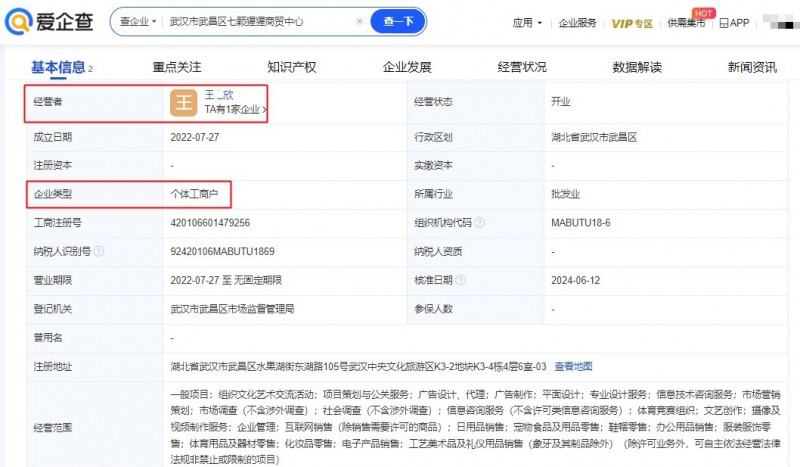The image size is (800, 467).
Task: Click the HOT badge on 供需集市
Action: point(703,12)
